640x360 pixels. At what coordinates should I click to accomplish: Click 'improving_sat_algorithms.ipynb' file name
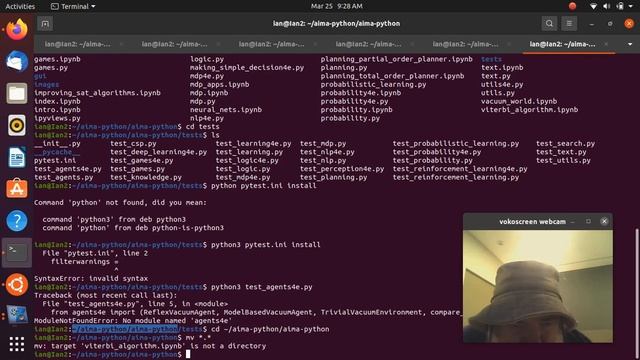coord(97,93)
